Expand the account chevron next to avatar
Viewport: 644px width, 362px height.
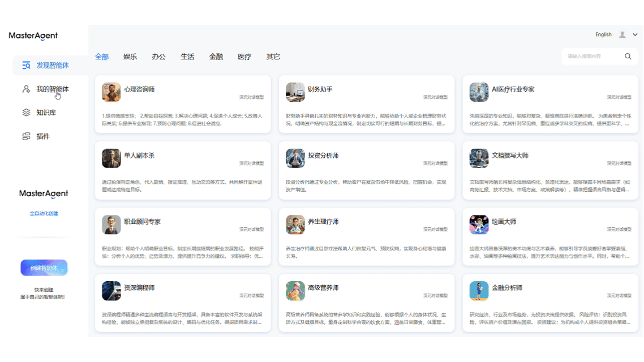635,34
